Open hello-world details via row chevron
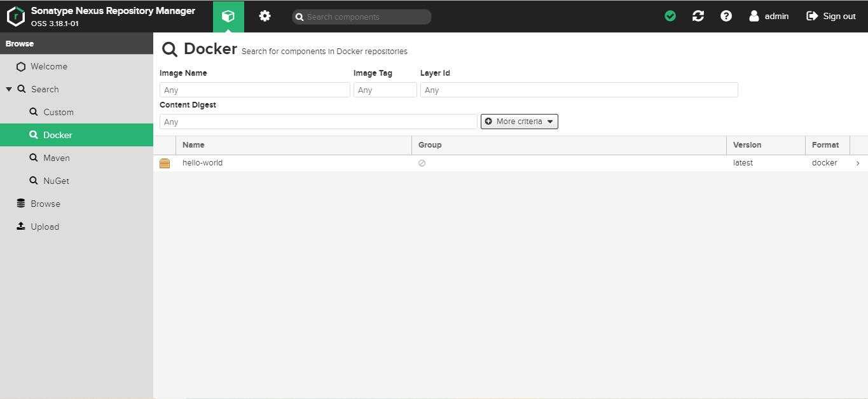The image size is (868, 399). [x=858, y=164]
